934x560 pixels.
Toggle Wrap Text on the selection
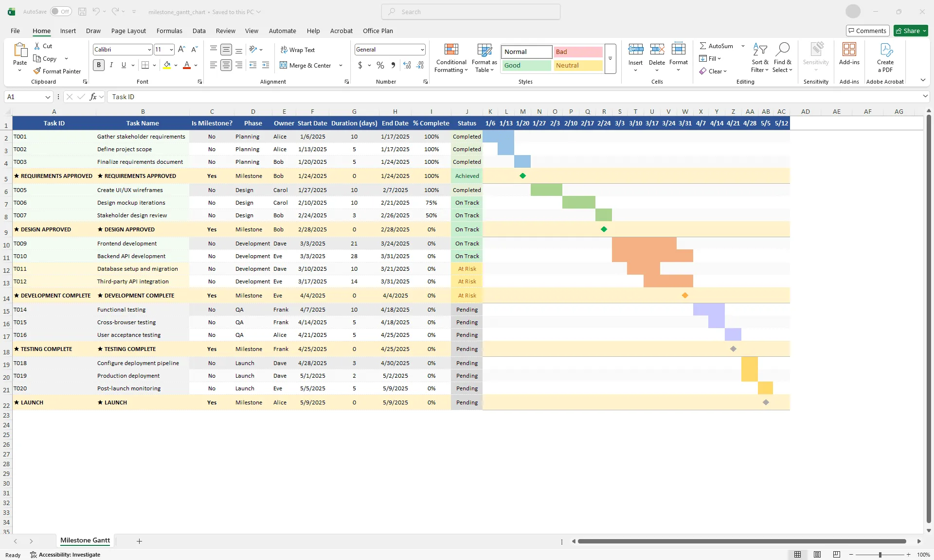coord(298,49)
